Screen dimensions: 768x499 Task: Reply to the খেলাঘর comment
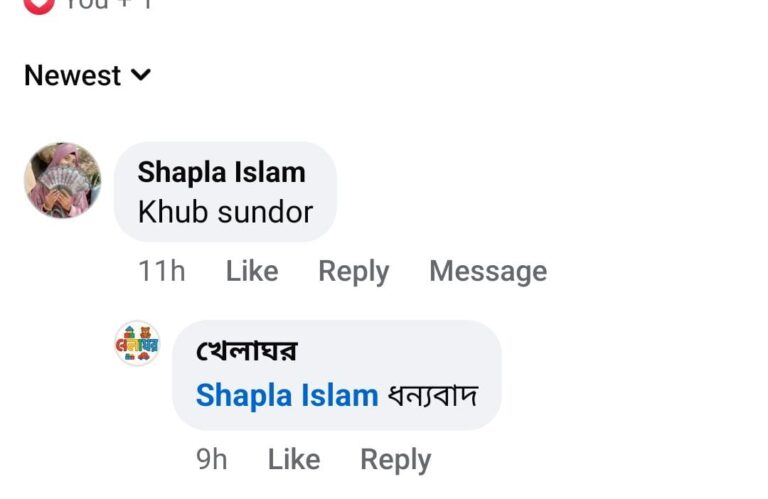(395, 459)
